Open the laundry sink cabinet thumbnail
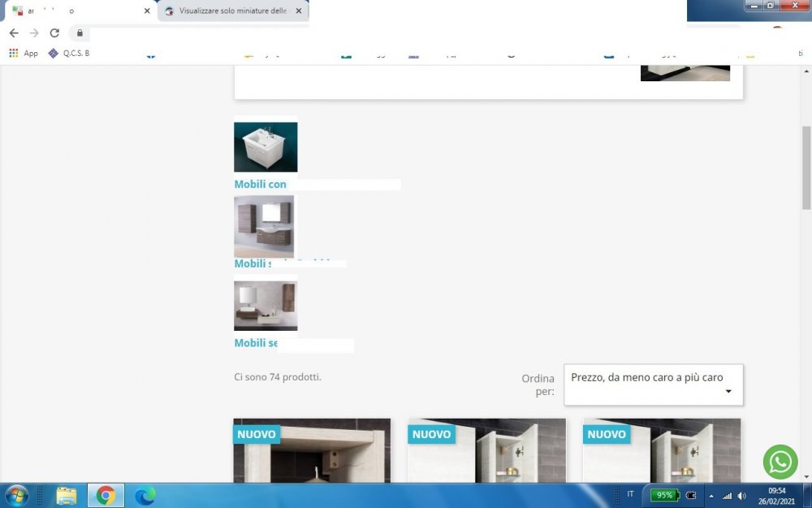 pyautogui.click(x=266, y=147)
